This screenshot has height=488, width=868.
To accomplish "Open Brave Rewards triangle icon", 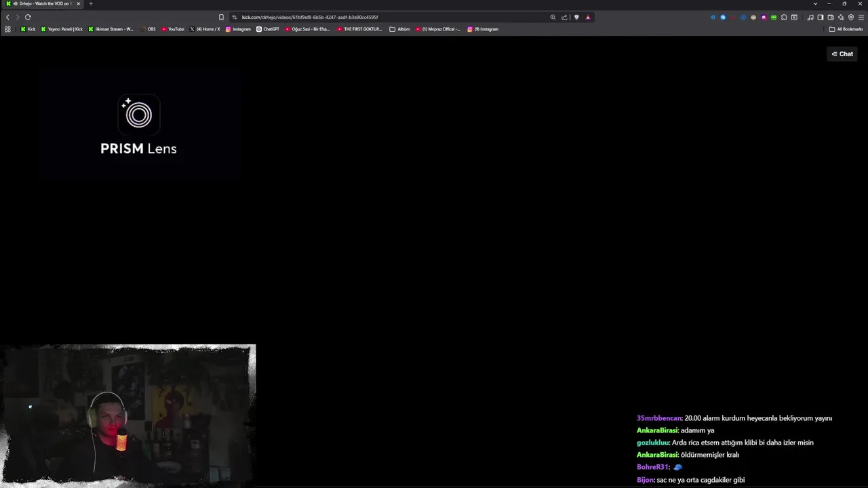I will coord(588,17).
